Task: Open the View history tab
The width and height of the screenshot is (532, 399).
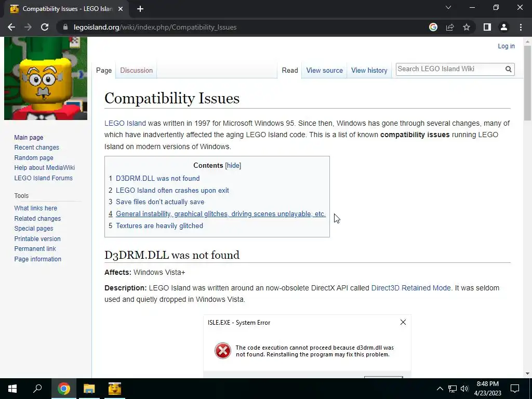Action: 369,70
